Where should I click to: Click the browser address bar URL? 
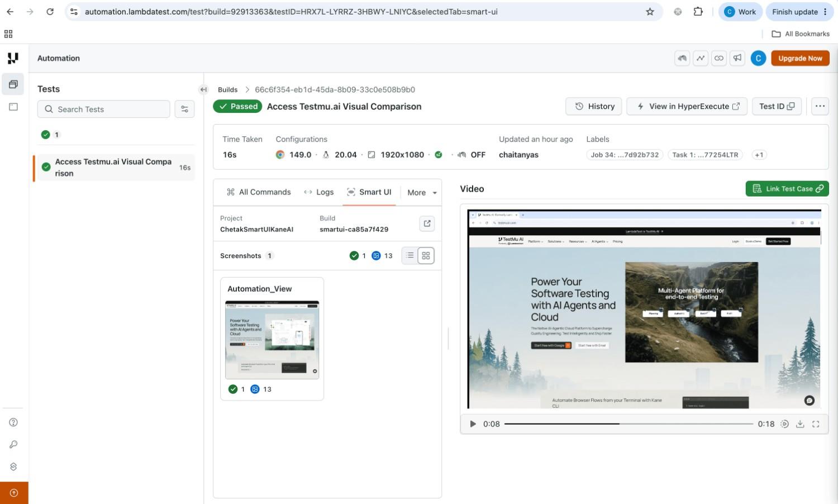[x=291, y=12]
